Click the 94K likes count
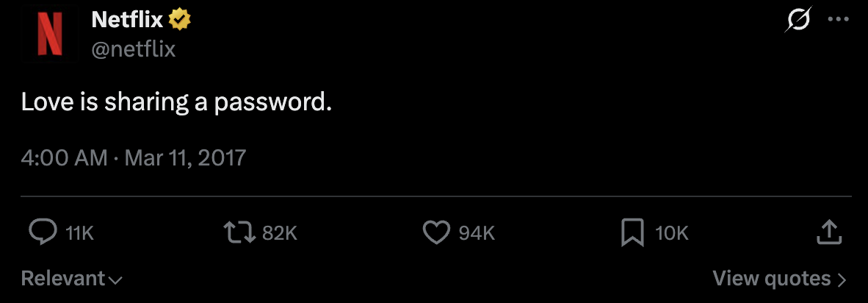868x303 pixels. click(477, 233)
